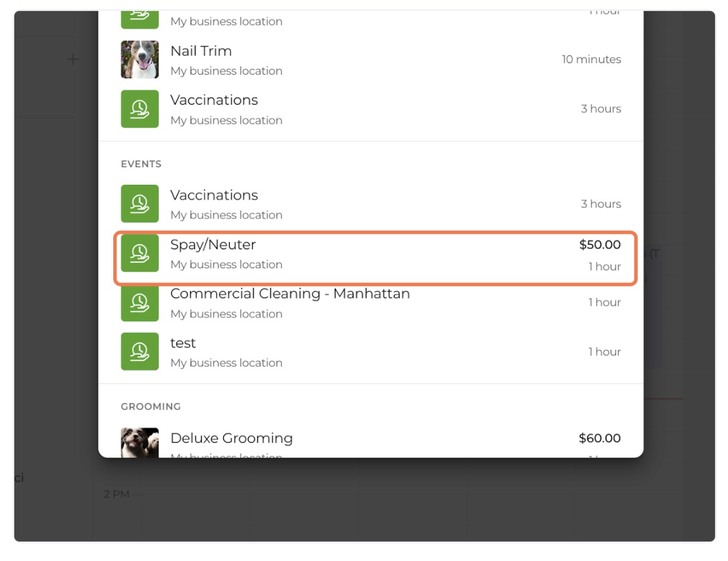Select the service named test
This screenshot has width=728, height=561.
183,343
